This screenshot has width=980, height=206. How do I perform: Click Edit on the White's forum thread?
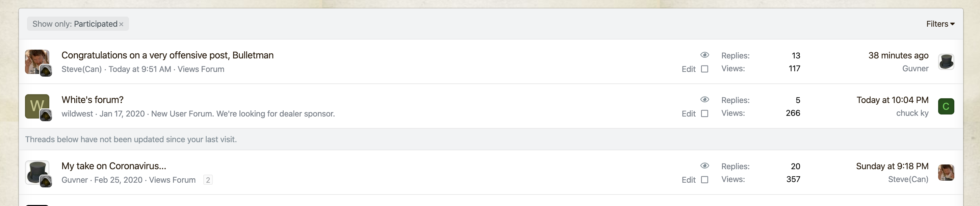tap(688, 113)
